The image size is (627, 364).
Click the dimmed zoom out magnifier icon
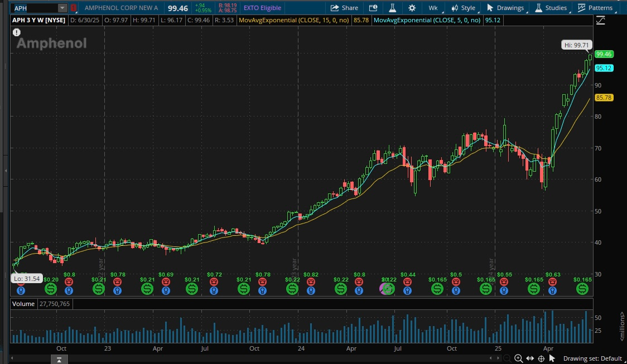coord(507,358)
